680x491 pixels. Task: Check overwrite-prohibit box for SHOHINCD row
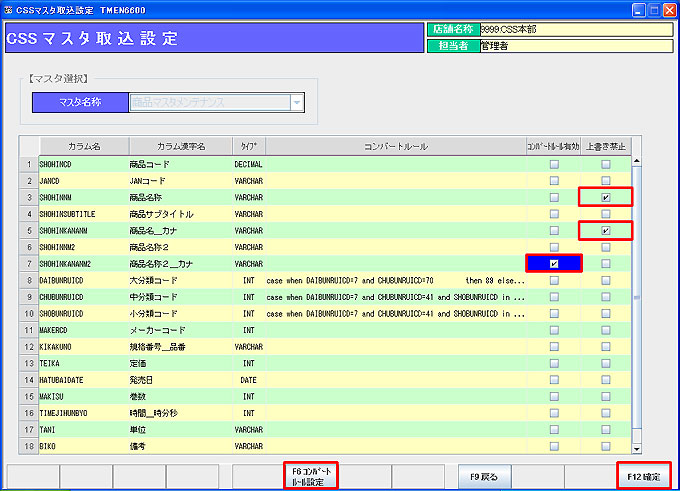pyautogui.click(x=606, y=164)
